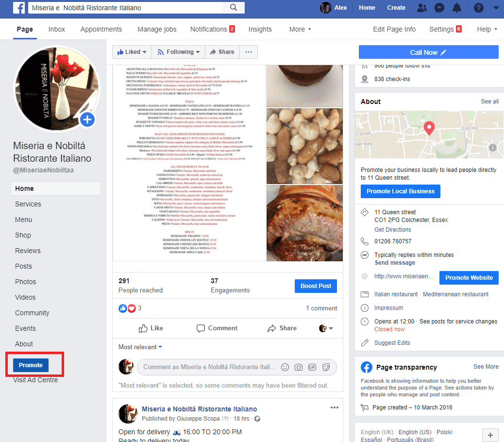504x442 pixels.
Task: Click the Promote Website button
Action: (469, 278)
